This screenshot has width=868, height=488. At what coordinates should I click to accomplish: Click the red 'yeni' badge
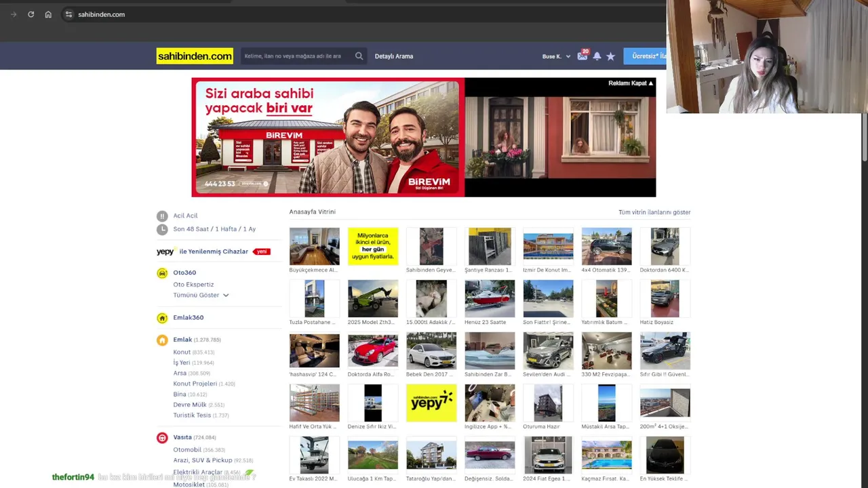(261, 251)
